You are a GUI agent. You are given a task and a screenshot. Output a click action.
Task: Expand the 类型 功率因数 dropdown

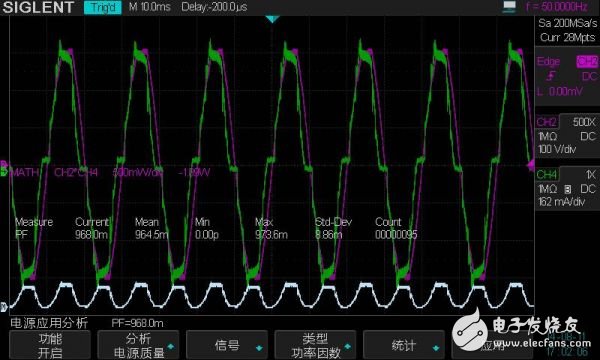[x=315, y=345]
